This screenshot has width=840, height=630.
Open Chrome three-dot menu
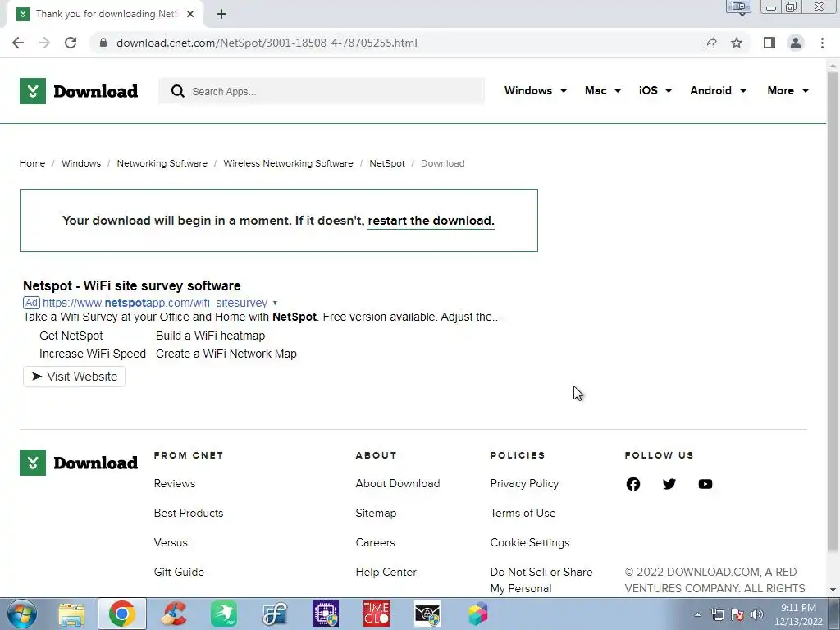[x=822, y=43]
